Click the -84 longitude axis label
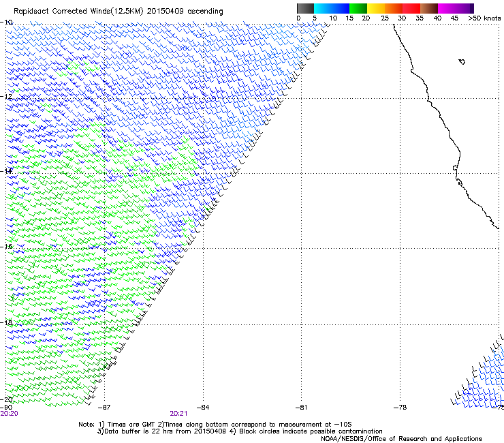The width and height of the screenshot is (504, 443). [x=203, y=408]
